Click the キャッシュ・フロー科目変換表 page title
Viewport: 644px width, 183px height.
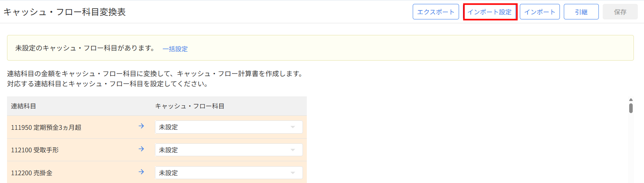(65, 12)
